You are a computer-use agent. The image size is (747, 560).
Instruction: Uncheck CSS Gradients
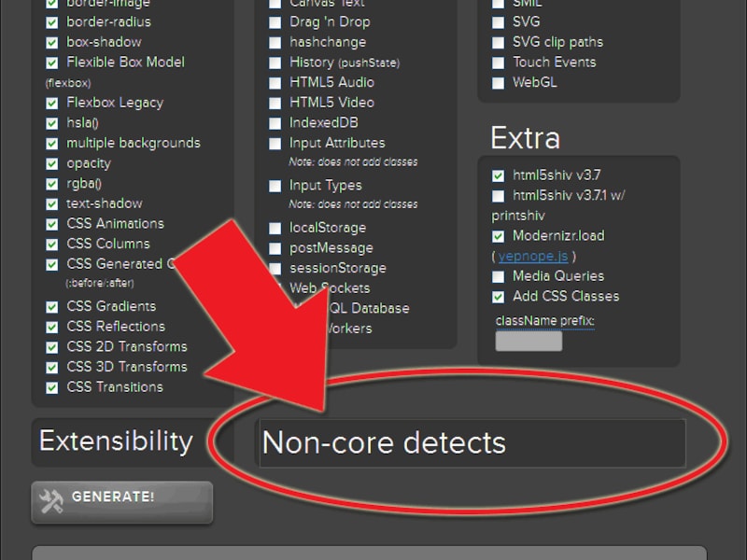click(x=52, y=306)
